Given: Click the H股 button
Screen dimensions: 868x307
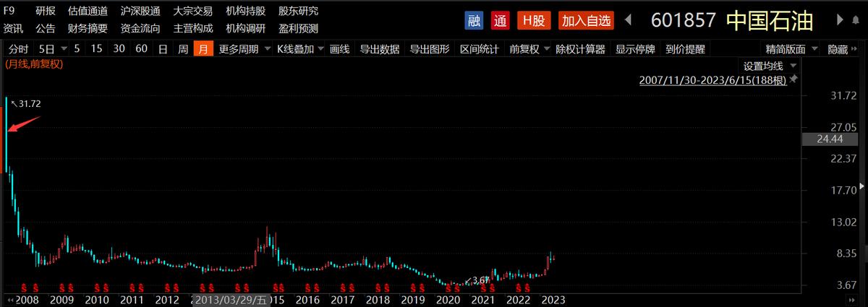Looking at the screenshot, I should pyautogui.click(x=535, y=20).
